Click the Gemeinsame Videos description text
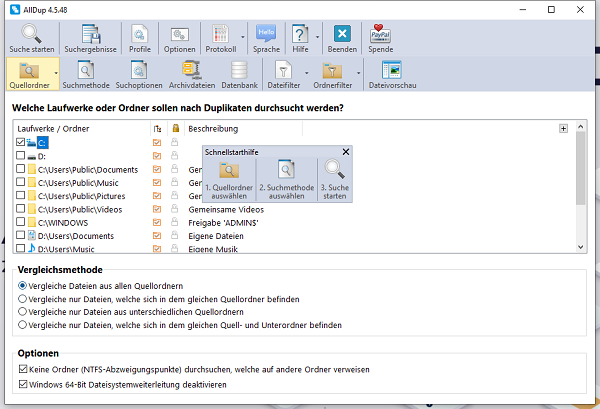Screen dimensions: 600x409 [226, 210]
